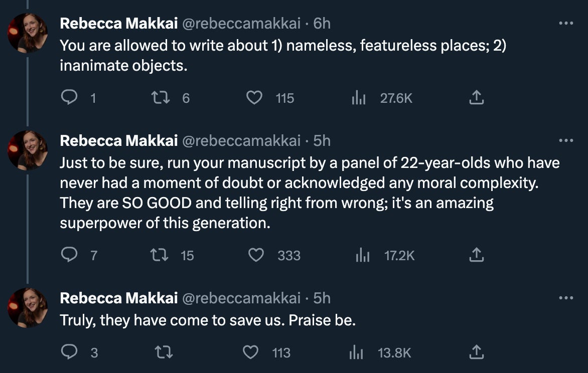
Task: Reply to the '22-year-olds' manuscript tweet
Action: (x=68, y=255)
